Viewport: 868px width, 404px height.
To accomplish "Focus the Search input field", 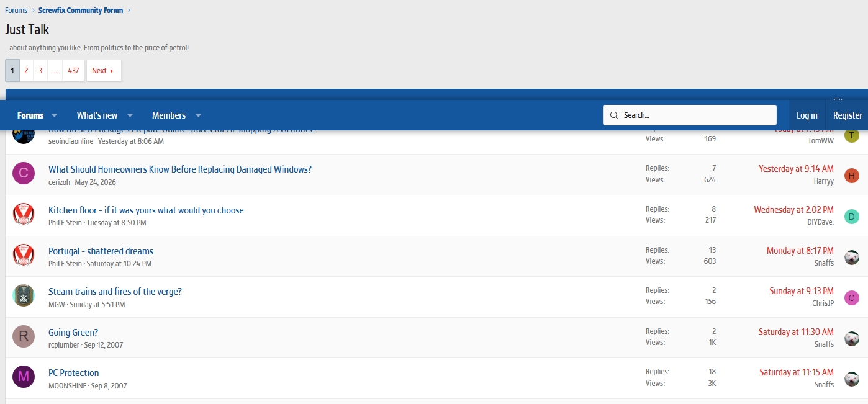I will 690,115.
